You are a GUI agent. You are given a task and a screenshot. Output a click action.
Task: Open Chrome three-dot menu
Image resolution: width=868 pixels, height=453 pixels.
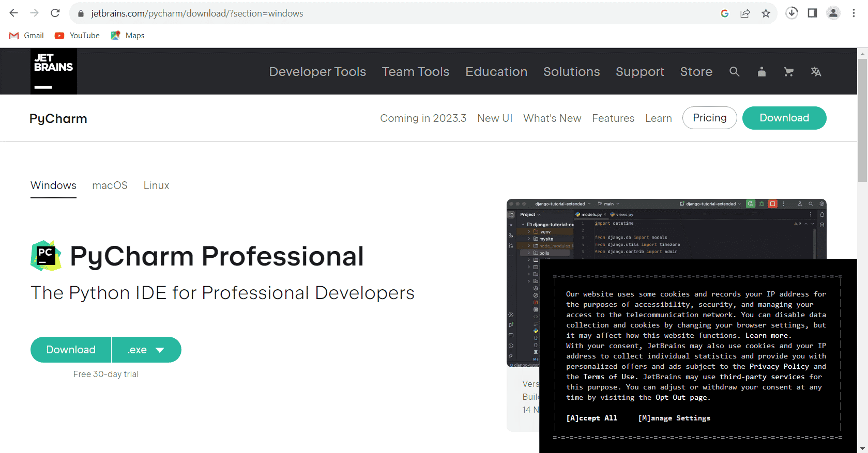tap(854, 13)
